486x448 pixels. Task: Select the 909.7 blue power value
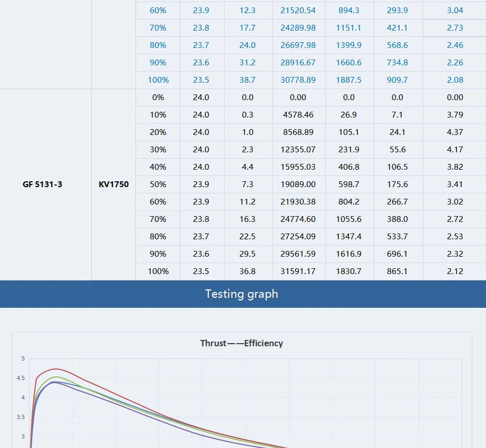coord(397,80)
